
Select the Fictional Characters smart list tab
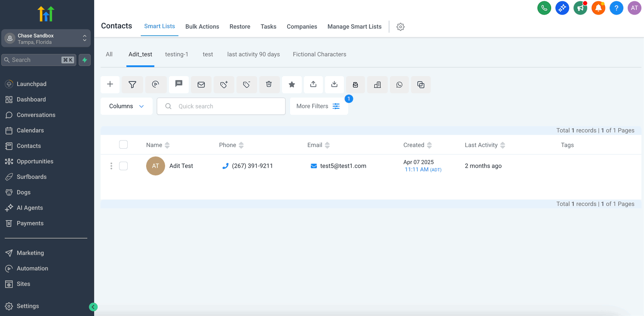(x=319, y=55)
